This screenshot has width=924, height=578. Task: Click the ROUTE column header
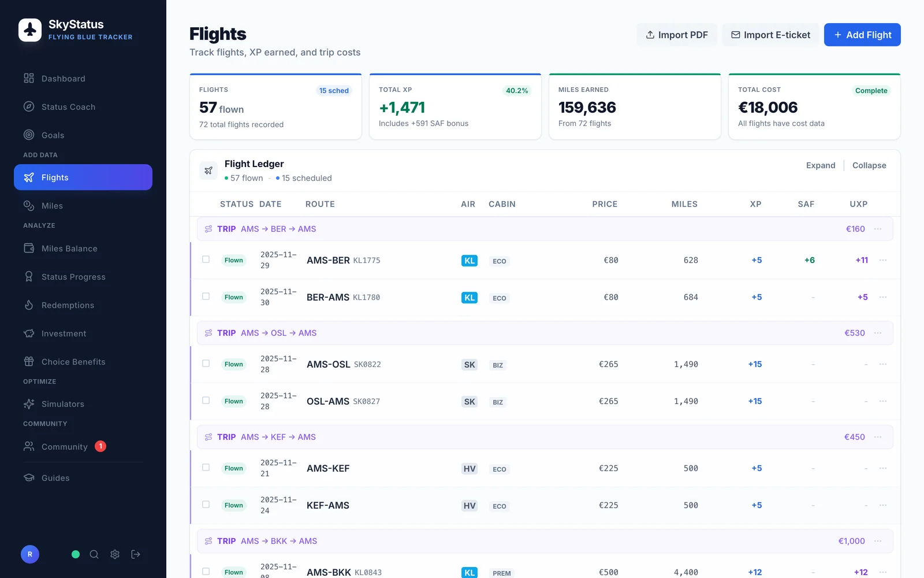(320, 204)
